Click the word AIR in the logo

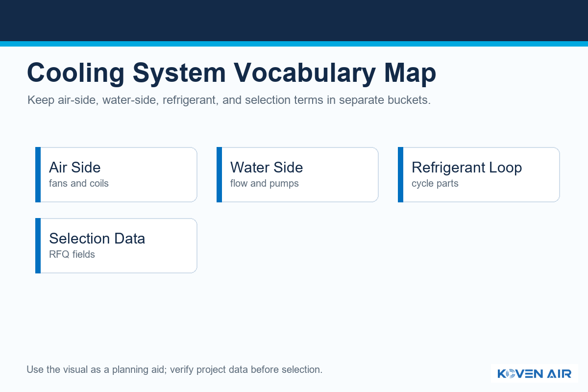560,374
